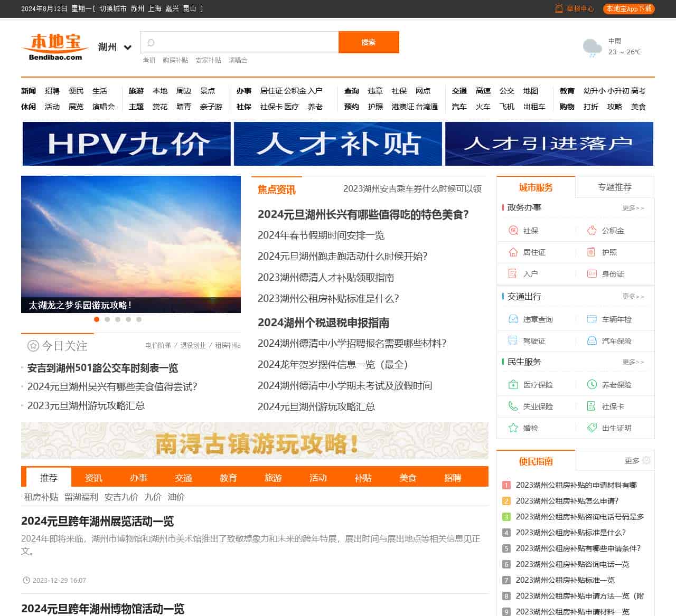The image size is (676, 616).
Task: Click the 本地宝App下载 badge
Action: pos(628,8)
